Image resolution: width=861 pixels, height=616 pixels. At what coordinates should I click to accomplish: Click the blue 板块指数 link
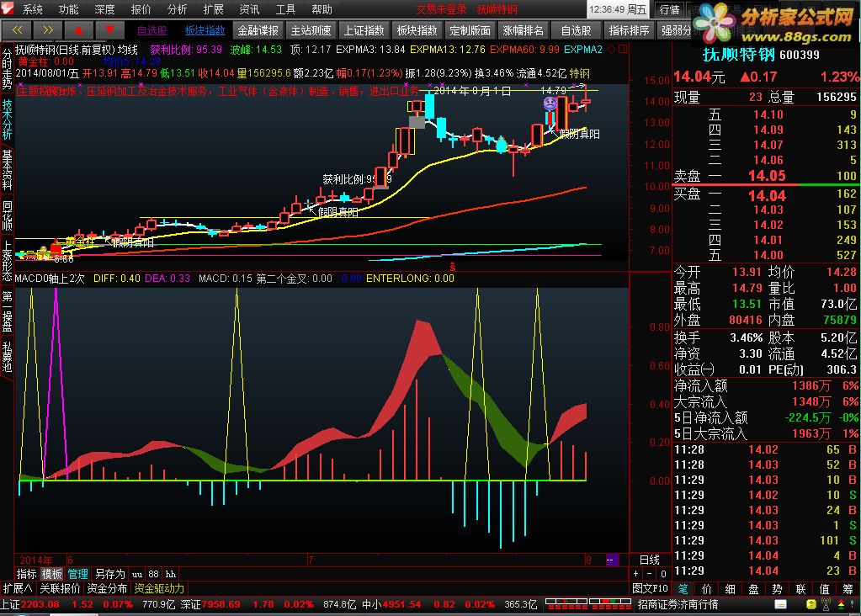[205, 30]
